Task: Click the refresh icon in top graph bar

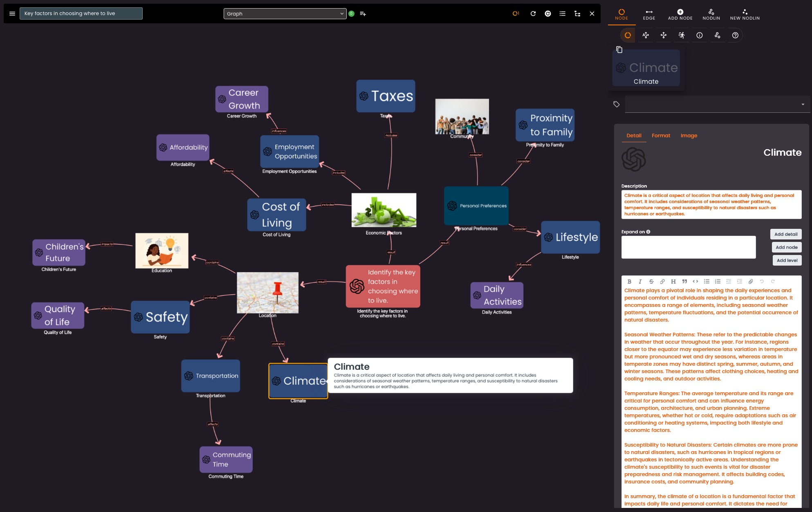Action: tap(533, 13)
